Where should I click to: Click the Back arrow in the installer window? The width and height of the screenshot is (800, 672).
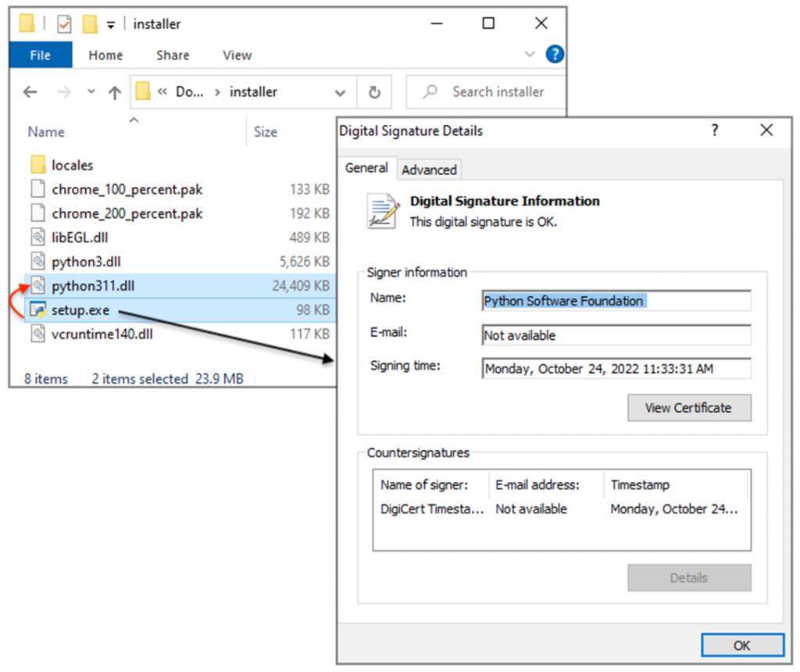pos(30,92)
